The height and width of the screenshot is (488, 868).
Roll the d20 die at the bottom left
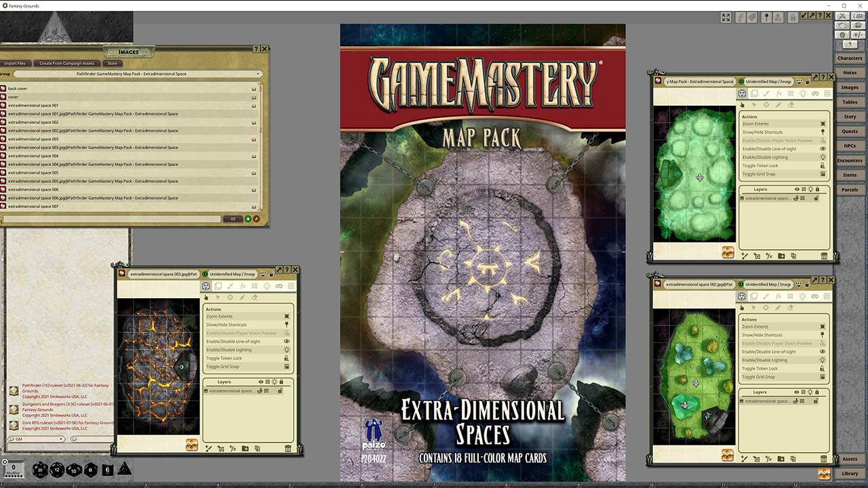[x=40, y=468]
